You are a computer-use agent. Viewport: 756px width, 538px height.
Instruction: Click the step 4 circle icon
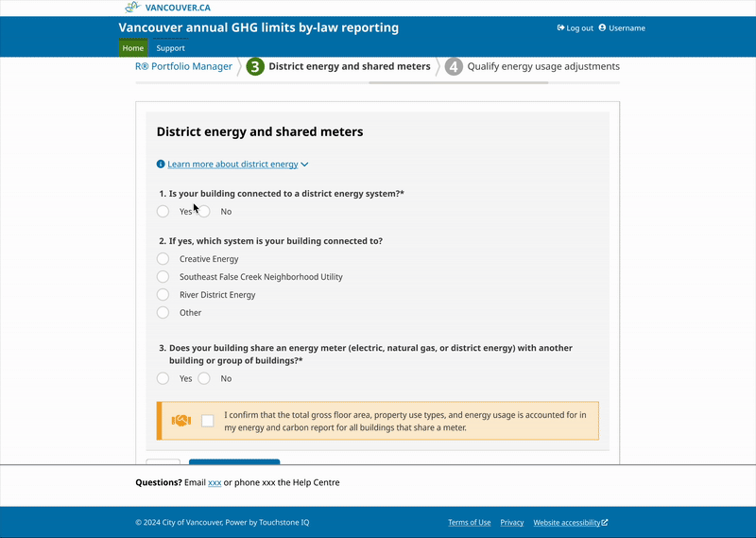tap(454, 66)
